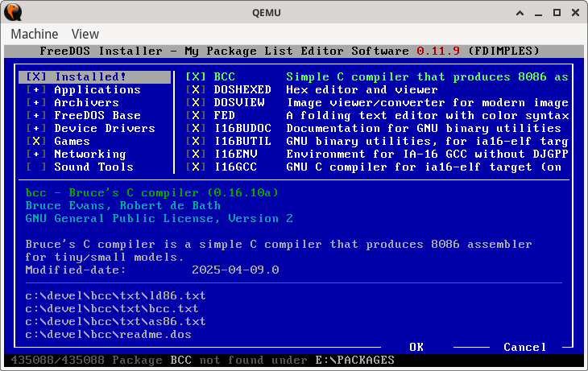Select the Sound Tools group label
Image resolution: width=588 pixels, height=371 pixels.
pyautogui.click(x=93, y=167)
